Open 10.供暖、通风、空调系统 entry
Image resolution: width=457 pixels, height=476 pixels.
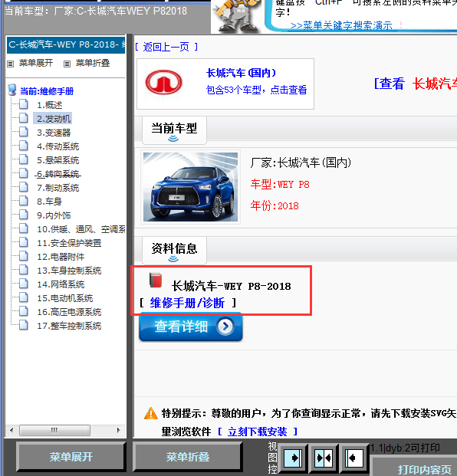tap(81, 229)
